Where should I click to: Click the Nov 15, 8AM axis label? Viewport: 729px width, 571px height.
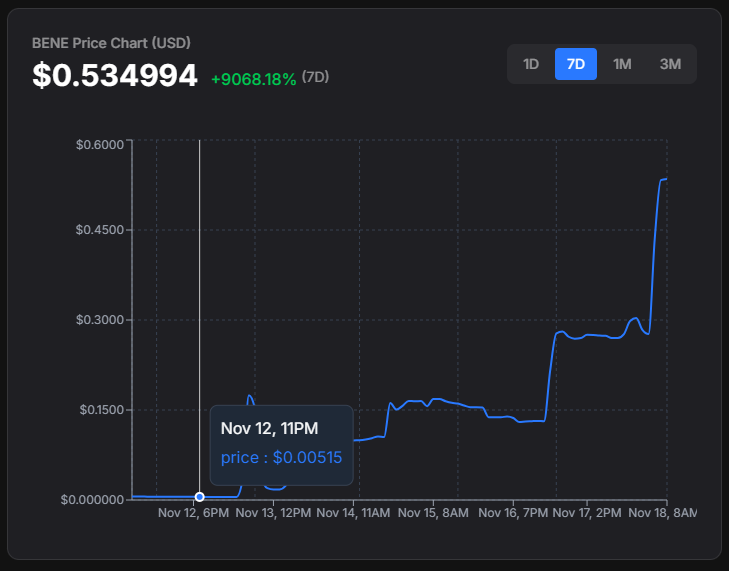coord(433,513)
